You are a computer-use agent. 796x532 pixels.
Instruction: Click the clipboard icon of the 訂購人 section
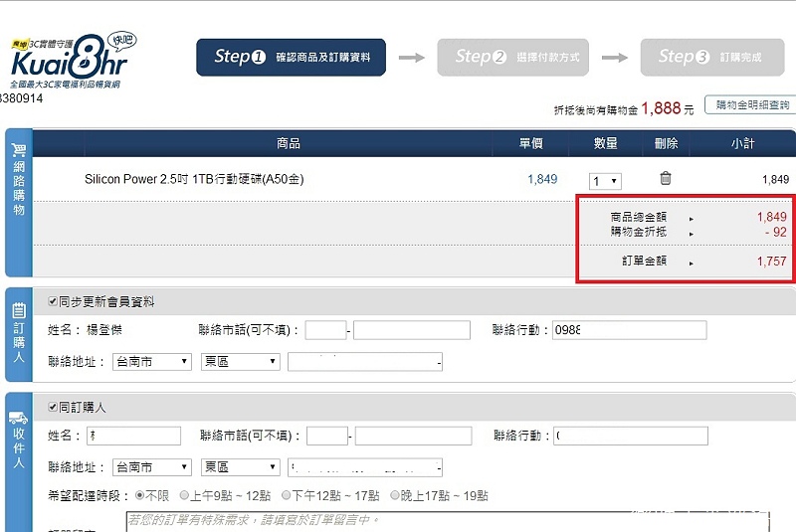pyautogui.click(x=18, y=310)
